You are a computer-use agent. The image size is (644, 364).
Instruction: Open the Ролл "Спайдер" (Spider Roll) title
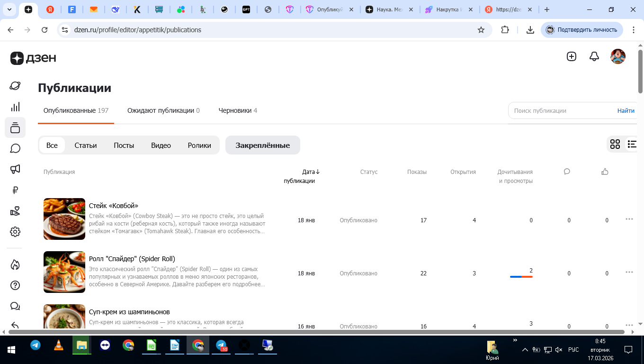(x=132, y=259)
